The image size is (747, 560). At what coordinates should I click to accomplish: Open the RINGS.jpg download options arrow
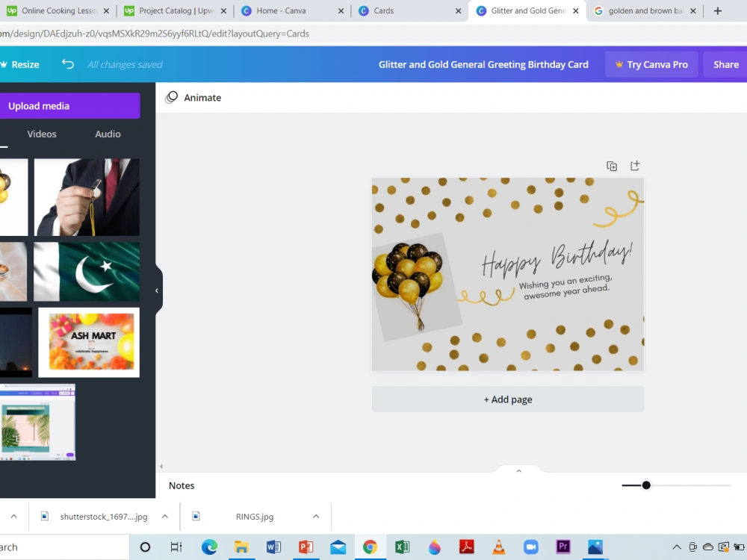coord(316,516)
